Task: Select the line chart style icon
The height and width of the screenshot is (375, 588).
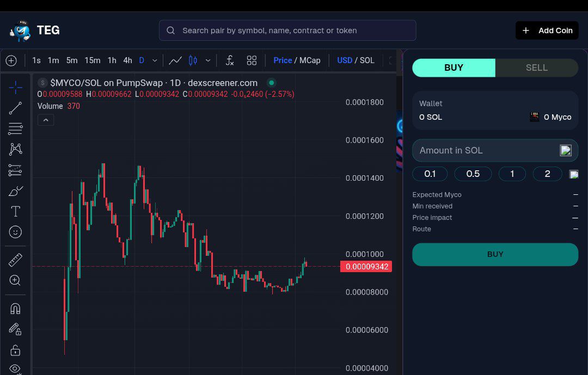Action: tap(175, 60)
